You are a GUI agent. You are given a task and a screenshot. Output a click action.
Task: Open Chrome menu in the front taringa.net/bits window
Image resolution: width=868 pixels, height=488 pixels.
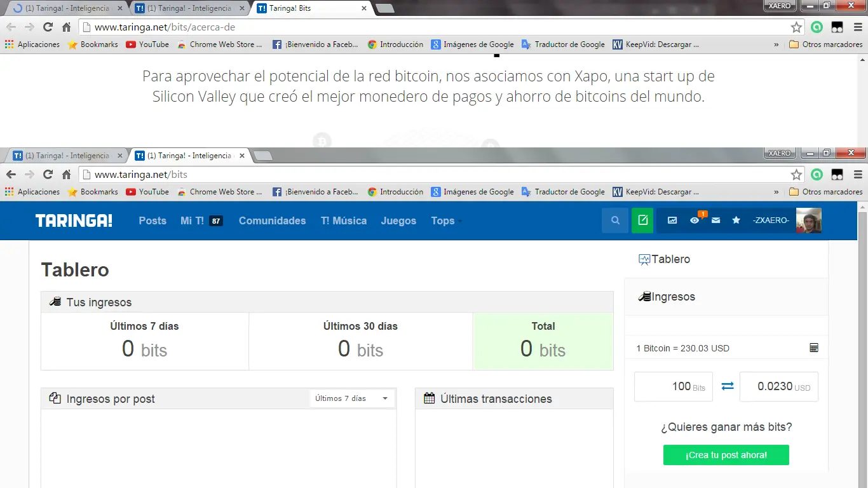point(858,174)
